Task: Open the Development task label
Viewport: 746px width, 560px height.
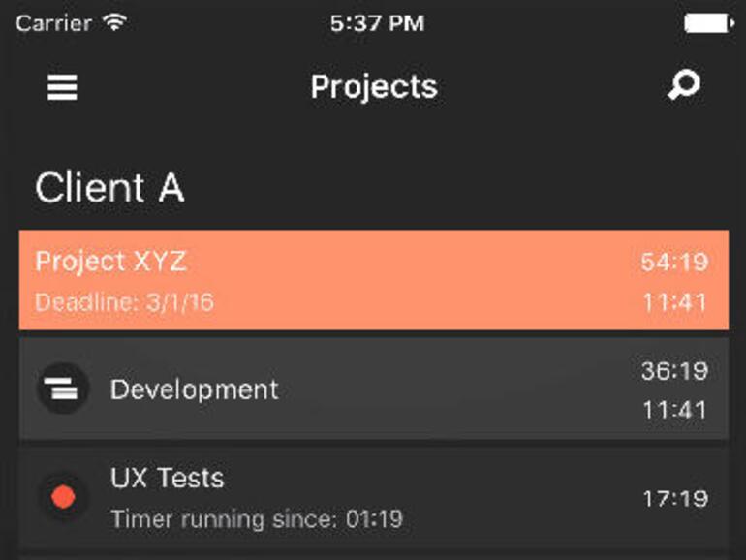Action: (194, 389)
